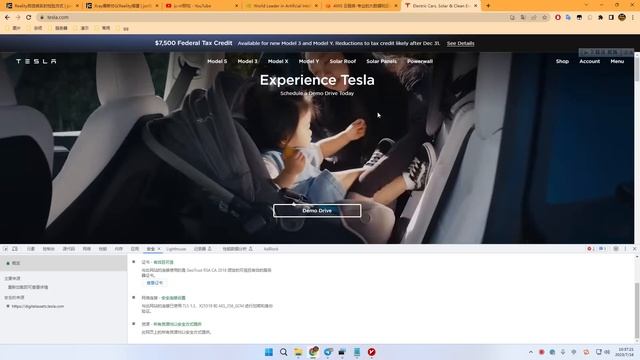Click the page vertical scrollbar
The width and height of the screenshot is (640, 360).
click(637, 69)
